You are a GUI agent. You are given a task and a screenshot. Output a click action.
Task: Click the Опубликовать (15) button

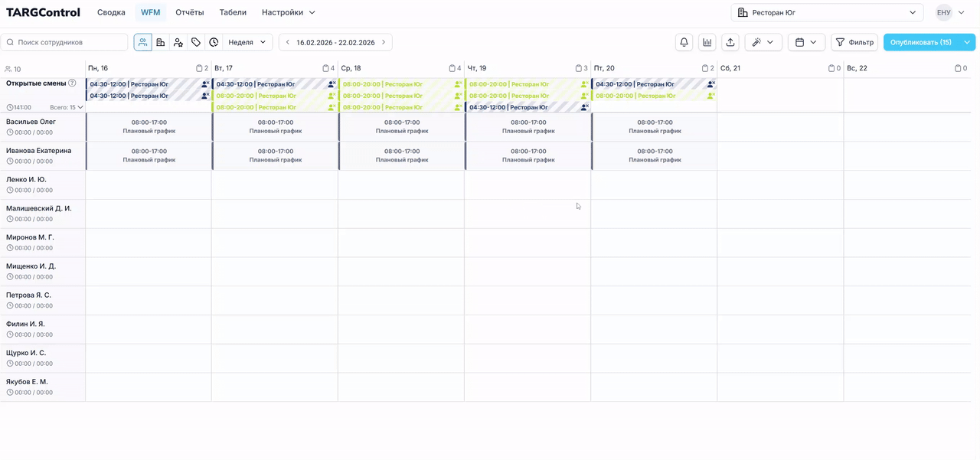(921, 42)
